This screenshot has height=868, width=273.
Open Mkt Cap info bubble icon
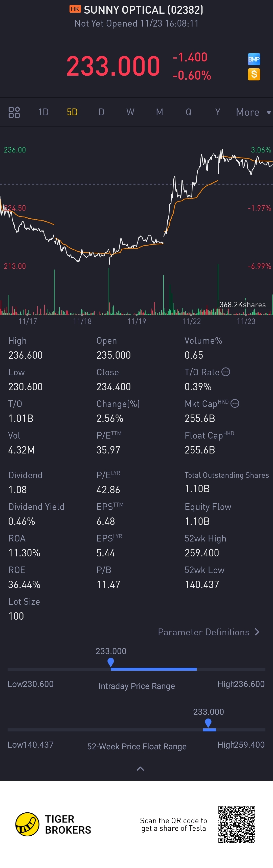(x=235, y=403)
